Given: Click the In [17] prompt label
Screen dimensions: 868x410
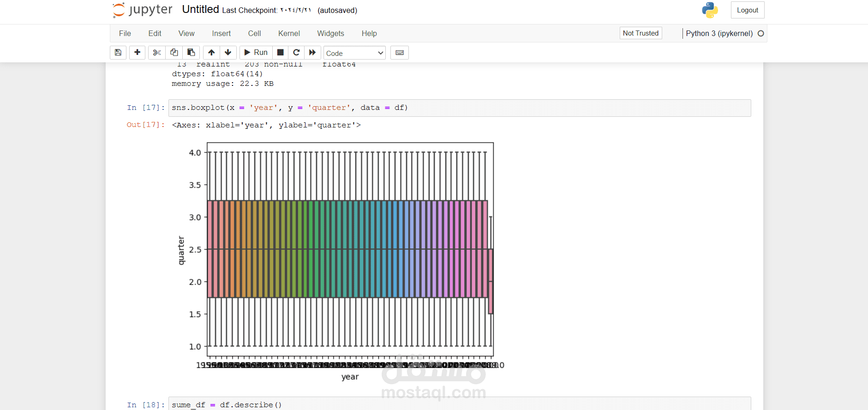Looking at the screenshot, I should tap(146, 108).
